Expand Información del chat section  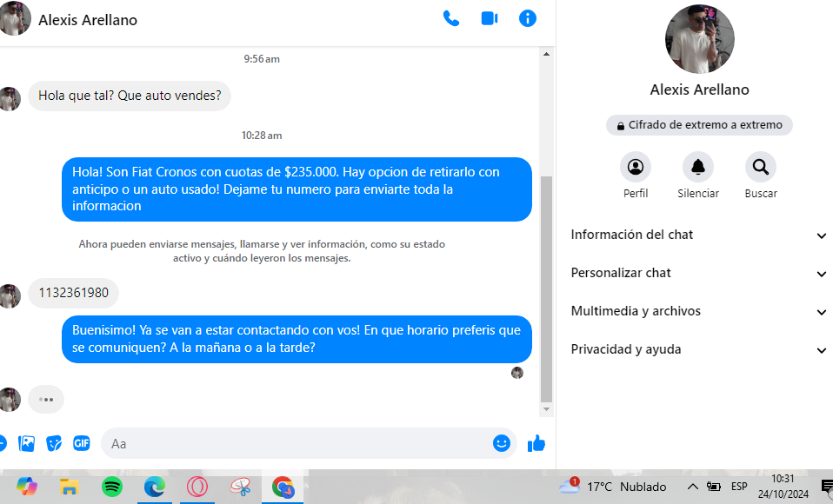(x=698, y=235)
